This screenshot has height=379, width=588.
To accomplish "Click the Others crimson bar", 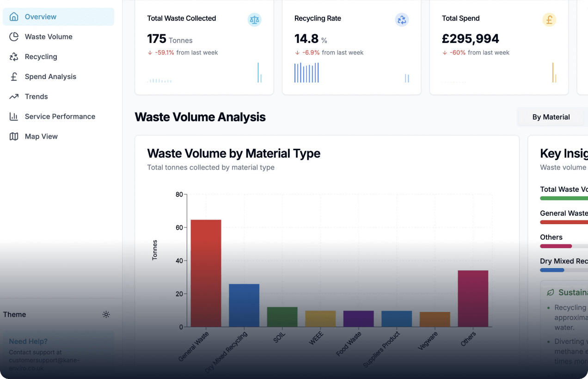I will pyautogui.click(x=473, y=299).
